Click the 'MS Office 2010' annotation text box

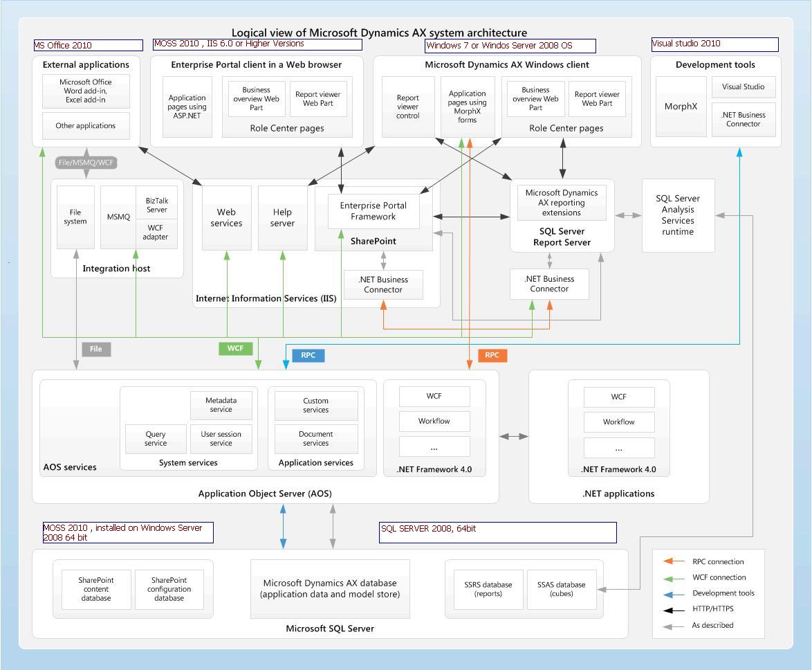[88, 45]
